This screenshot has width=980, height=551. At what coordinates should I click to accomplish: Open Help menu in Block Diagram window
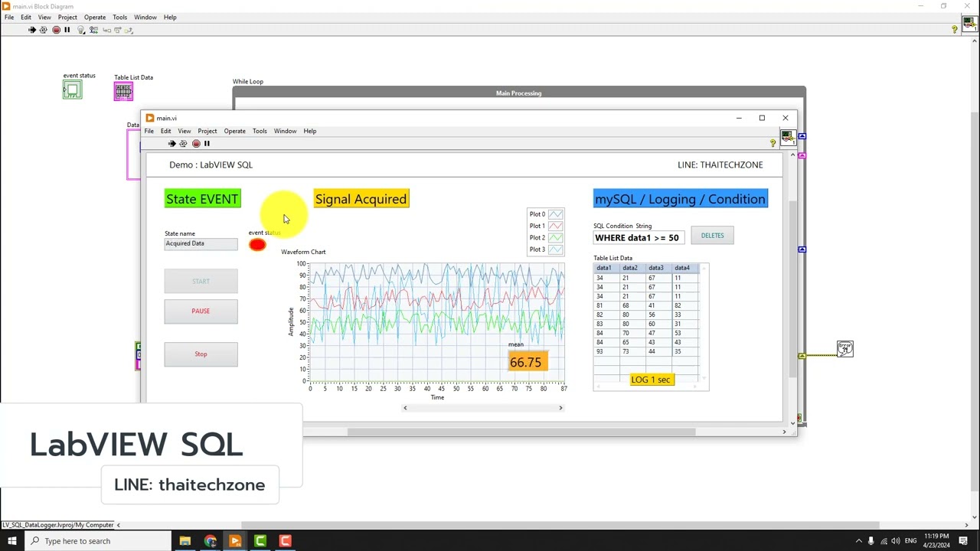(x=170, y=17)
